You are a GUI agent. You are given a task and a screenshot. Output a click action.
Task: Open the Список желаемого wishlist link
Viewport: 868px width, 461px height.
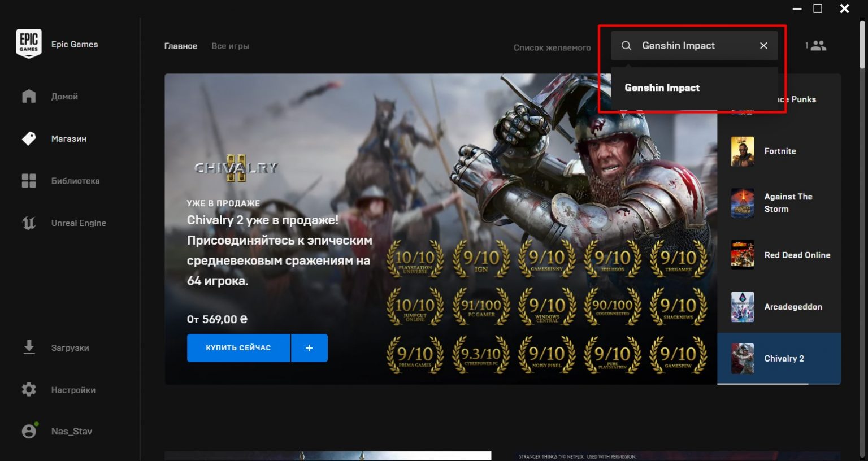tap(552, 48)
